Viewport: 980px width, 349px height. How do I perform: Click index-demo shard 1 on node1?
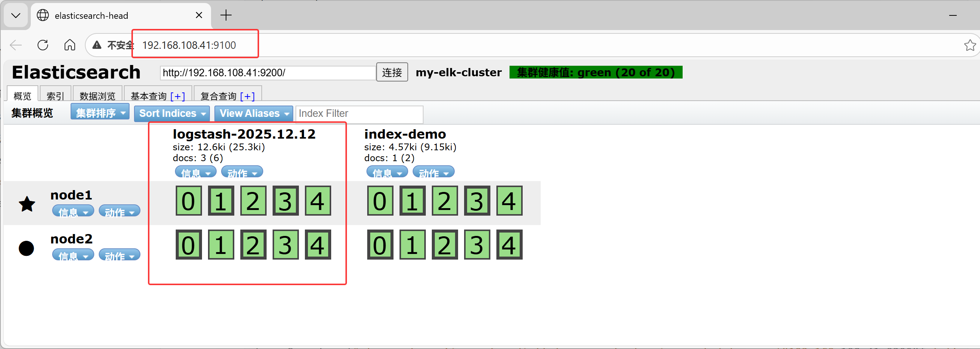412,201
